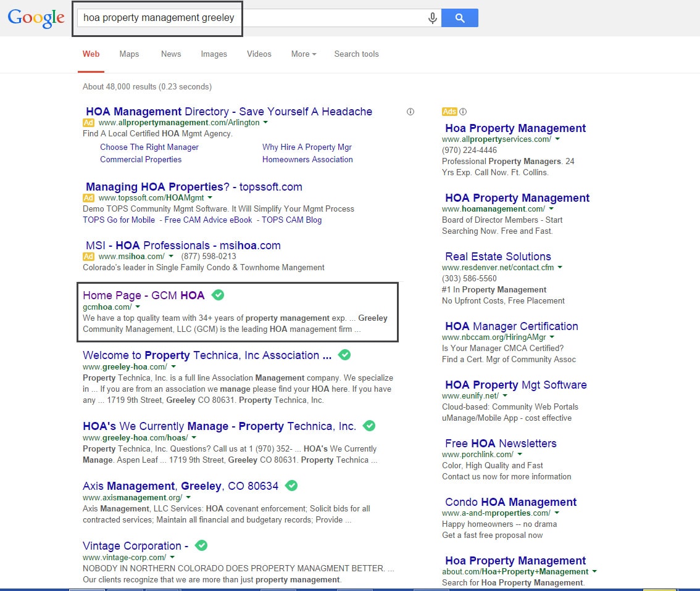
Task: Open Why Hire A Property Mgr sitelink
Action: pyautogui.click(x=307, y=147)
